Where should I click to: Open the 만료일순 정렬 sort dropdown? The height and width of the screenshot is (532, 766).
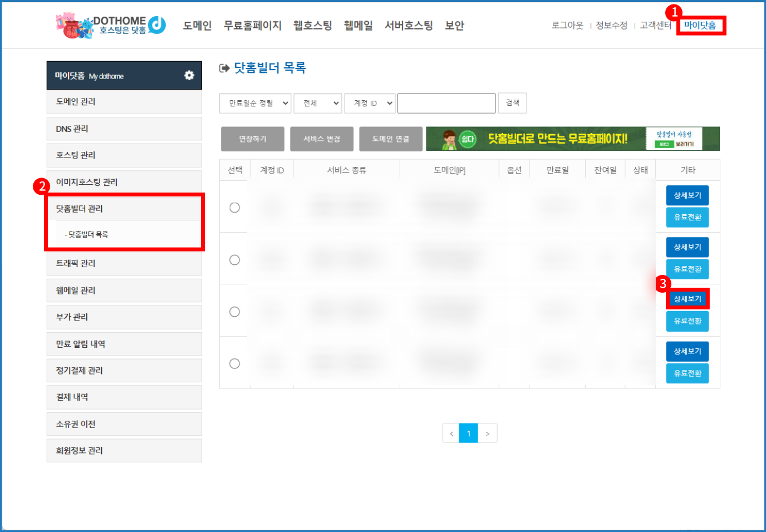(255, 103)
